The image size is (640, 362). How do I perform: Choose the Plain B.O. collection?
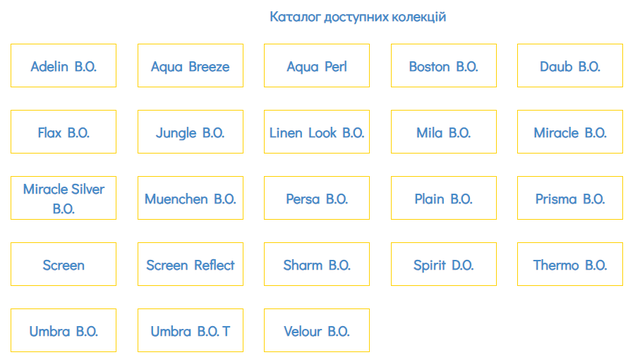click(444, 198)
